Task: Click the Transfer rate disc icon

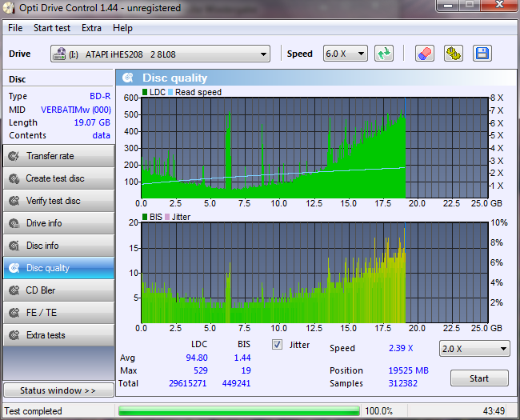Action: (14, 156)
